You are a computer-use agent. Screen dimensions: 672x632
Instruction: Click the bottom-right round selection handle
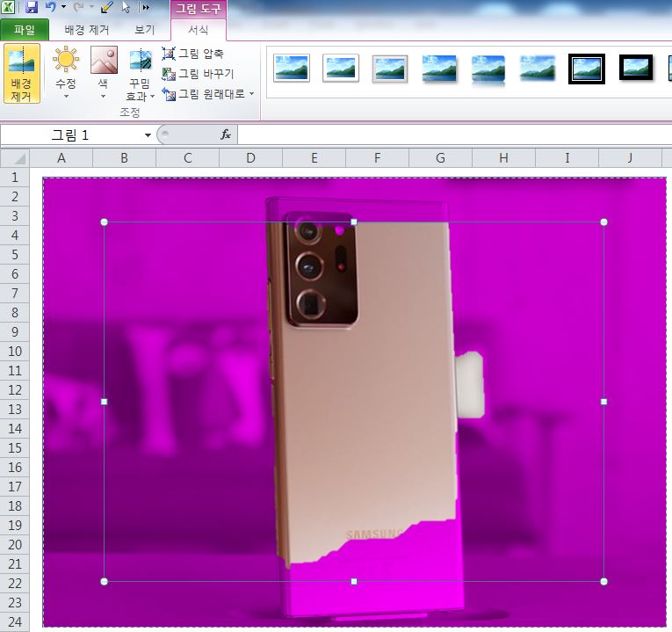(x=603, y=581)
